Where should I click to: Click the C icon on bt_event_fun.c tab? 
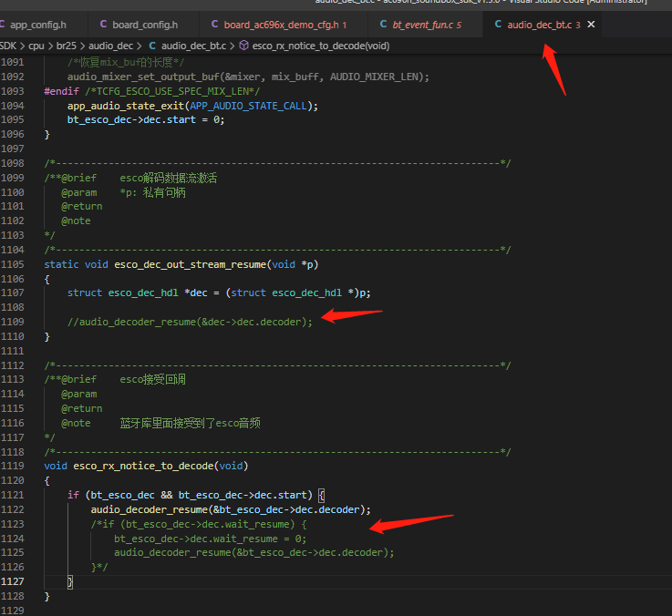pyautogui.click(x=383, y=25)
